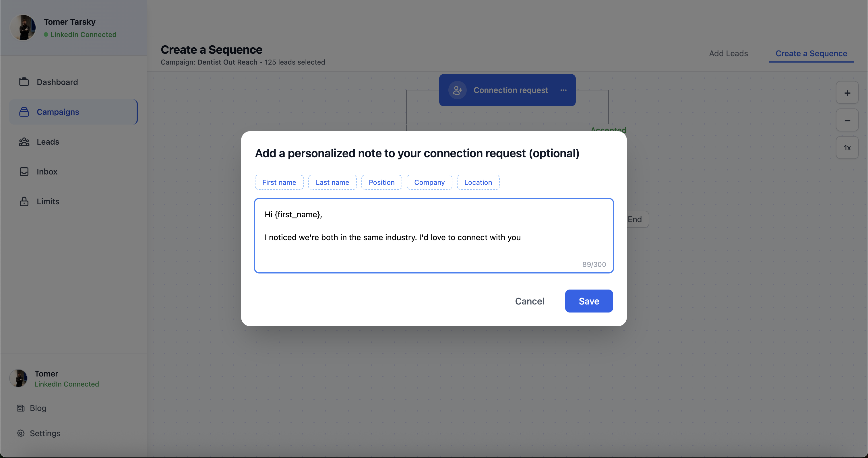Open the Connection request three-dots menu
Screen dimensions: 868x458
pos(563,90)
